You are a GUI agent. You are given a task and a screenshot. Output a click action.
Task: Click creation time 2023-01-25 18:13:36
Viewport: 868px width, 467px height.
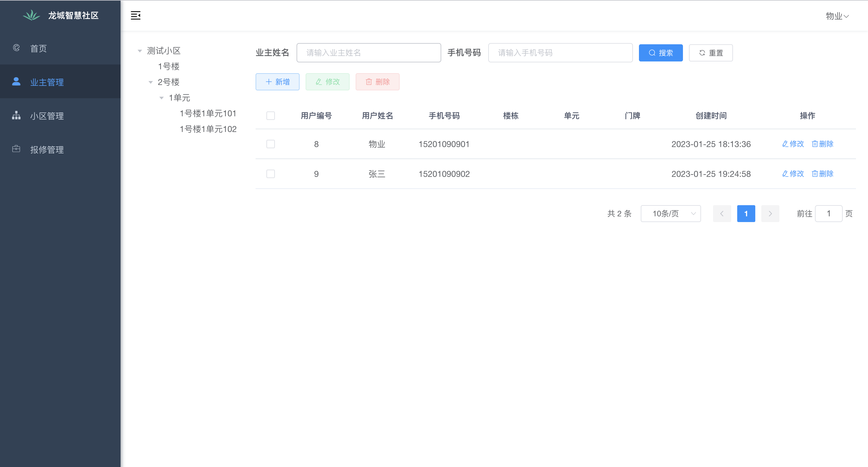(x=711, y=144)
